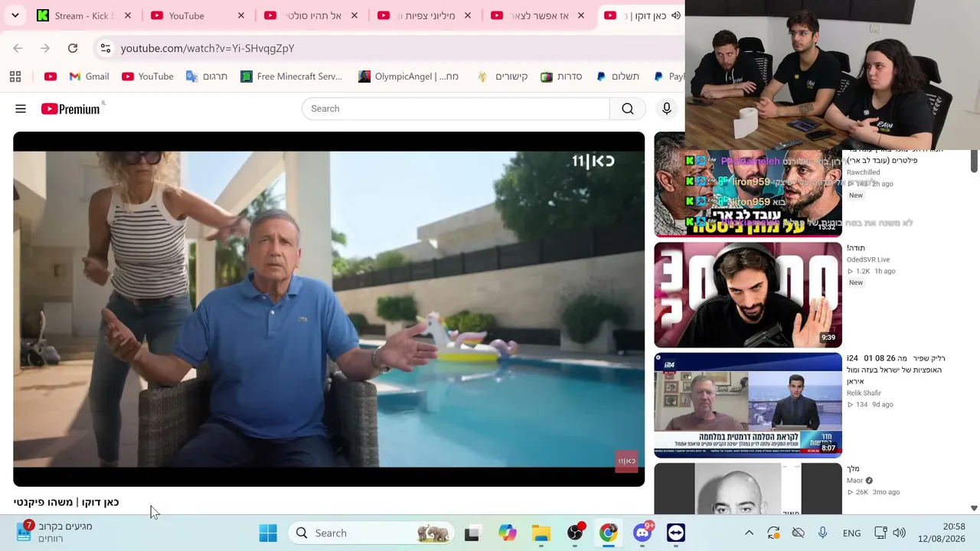980x551 pixels.
Task: Open Discord from the taskbar
Action: 642,533
